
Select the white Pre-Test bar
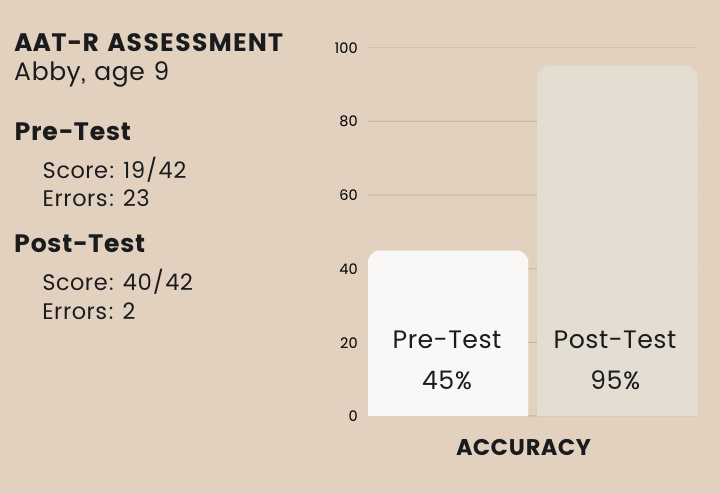pos(448,333)
